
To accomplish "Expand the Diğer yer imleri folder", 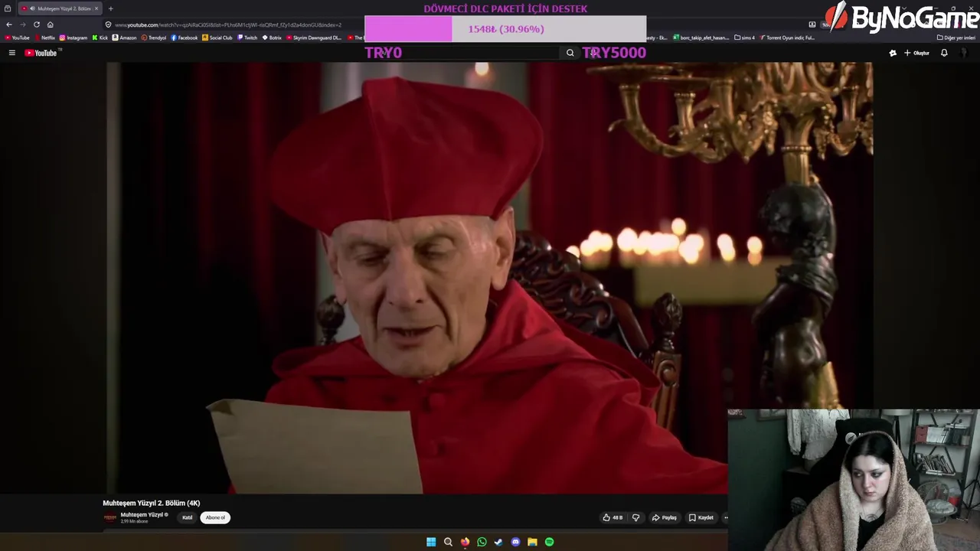I will click(956, 37).
